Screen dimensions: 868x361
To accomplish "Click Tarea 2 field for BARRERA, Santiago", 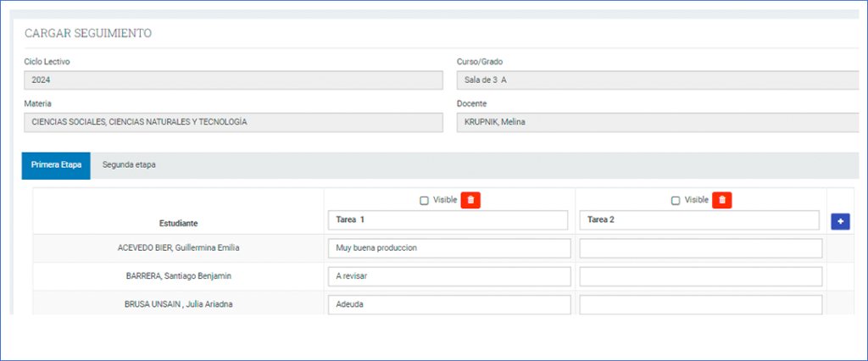I will click(x=700, y=276).
